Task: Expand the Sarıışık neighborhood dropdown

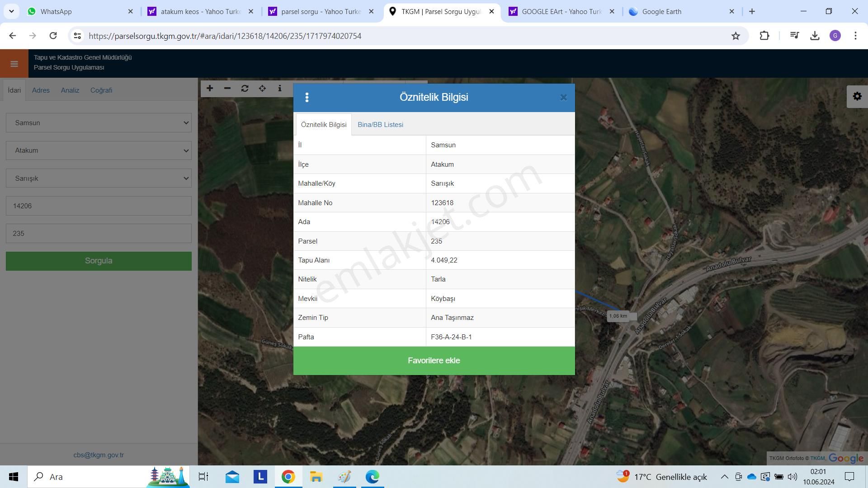Action: pyautogui.click(x=99, y=178)
